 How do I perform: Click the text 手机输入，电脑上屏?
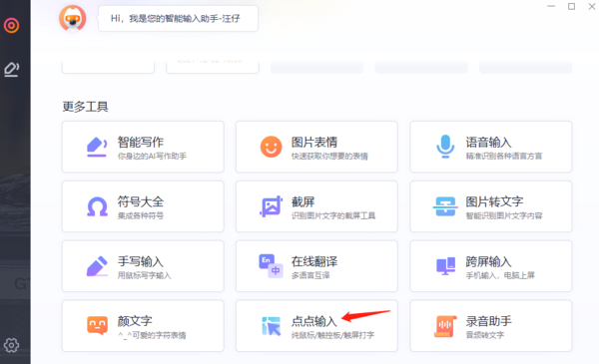pyautogui.click(x=500, y=275)
